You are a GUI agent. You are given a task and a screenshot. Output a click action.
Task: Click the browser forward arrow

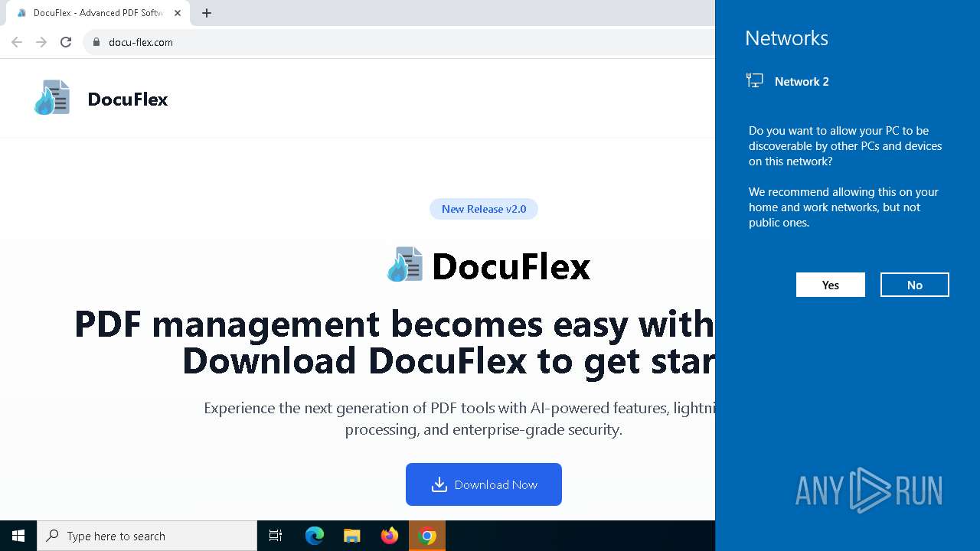point(41,42)
